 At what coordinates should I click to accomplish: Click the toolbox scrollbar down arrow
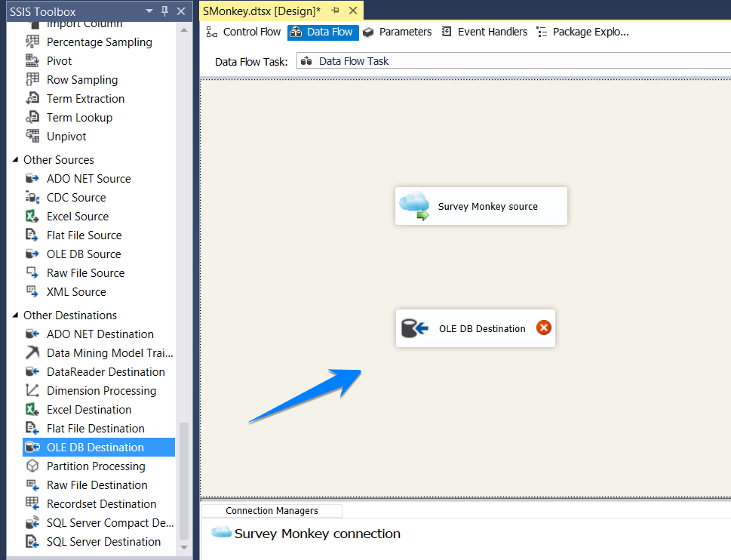[183, 547]
